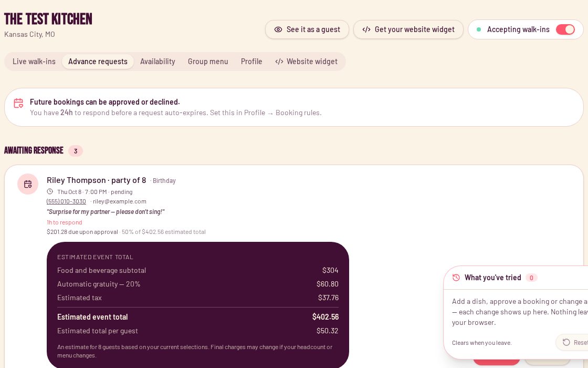588x368 pixels.
Task: Click the guest note about surprise for partner
Action: 106,212
